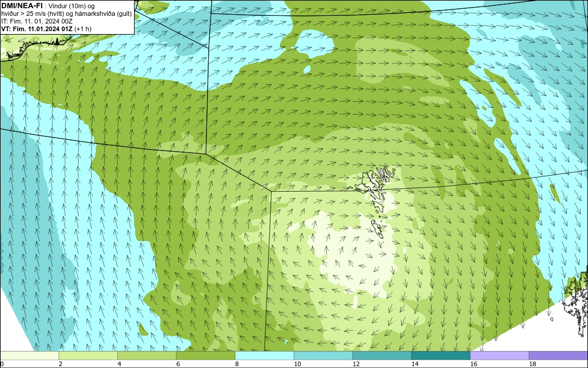Click the 2–4 m/s light green legend swatch

[x=88, y=355]
